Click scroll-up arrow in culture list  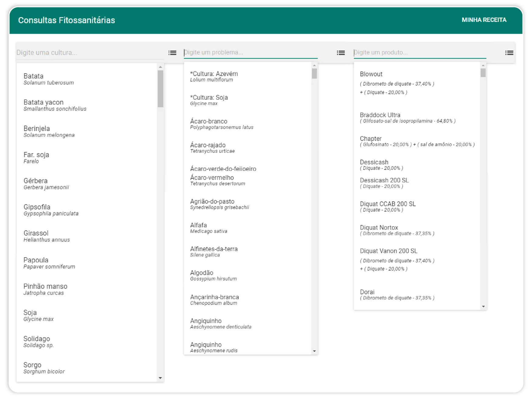tap(161, 67)
